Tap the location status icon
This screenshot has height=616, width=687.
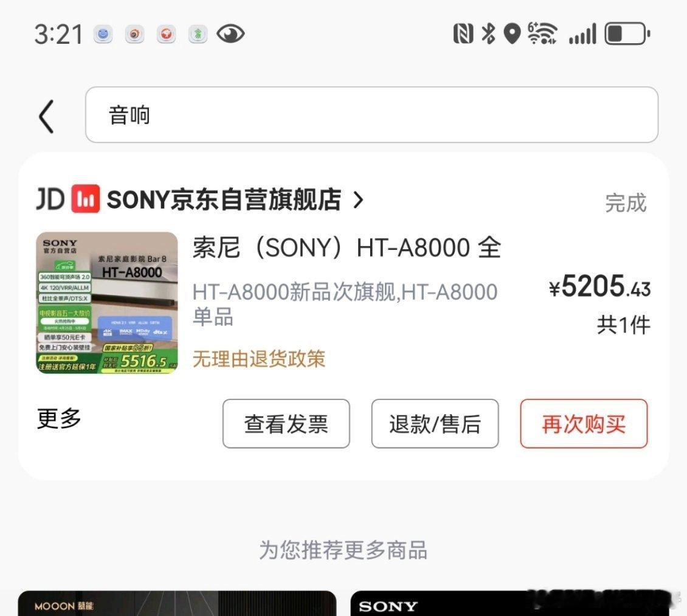pos(512,33)
